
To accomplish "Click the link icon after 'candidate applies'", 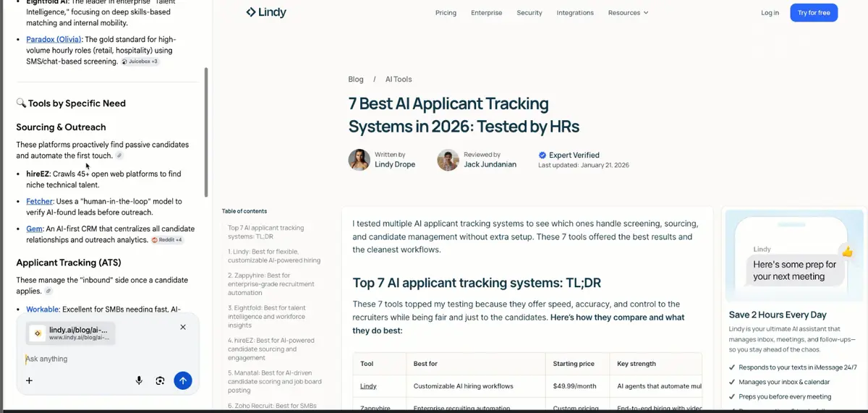I will click(x=48, y=291).
